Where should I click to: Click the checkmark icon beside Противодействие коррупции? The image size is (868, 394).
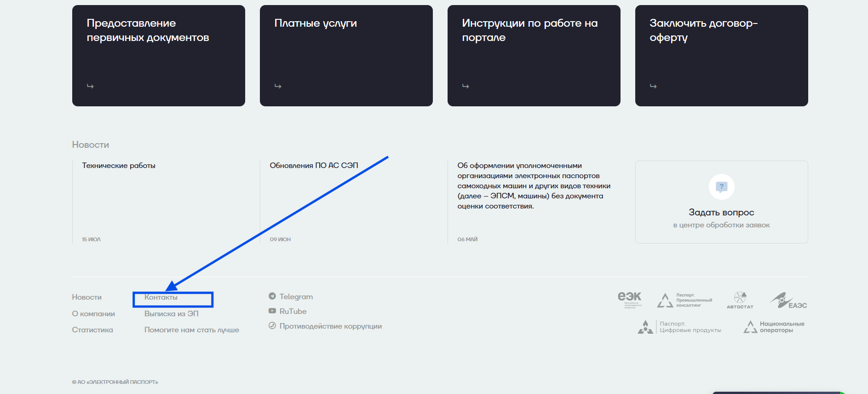(272, 326)
